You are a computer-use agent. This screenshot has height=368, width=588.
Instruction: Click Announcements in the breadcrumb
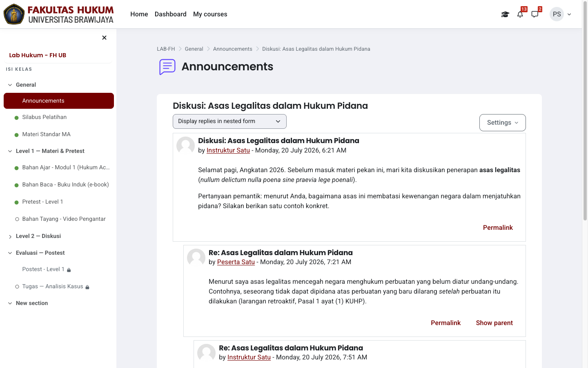233,49
